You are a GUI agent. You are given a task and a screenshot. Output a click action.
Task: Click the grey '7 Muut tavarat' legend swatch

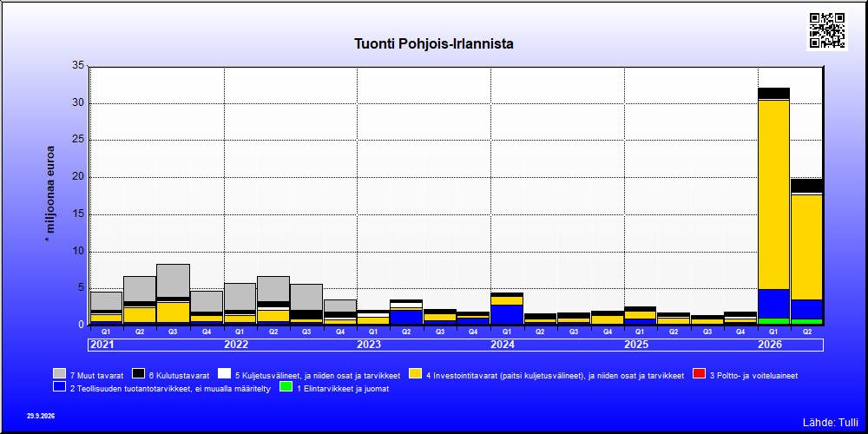60,375
